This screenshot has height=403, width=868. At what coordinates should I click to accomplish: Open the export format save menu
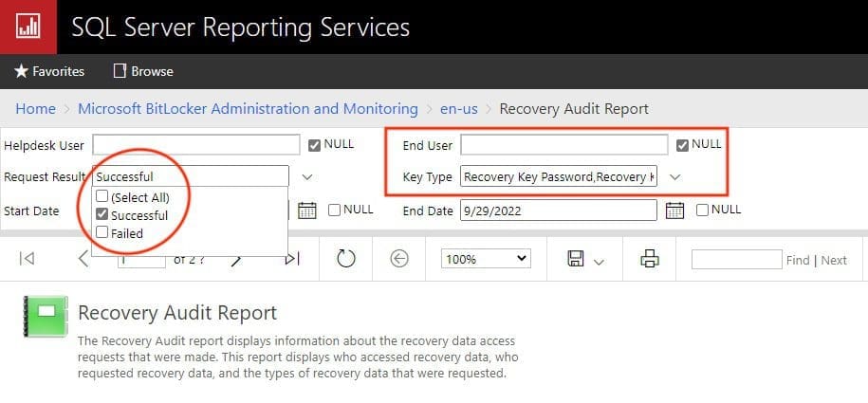(585, 259)
